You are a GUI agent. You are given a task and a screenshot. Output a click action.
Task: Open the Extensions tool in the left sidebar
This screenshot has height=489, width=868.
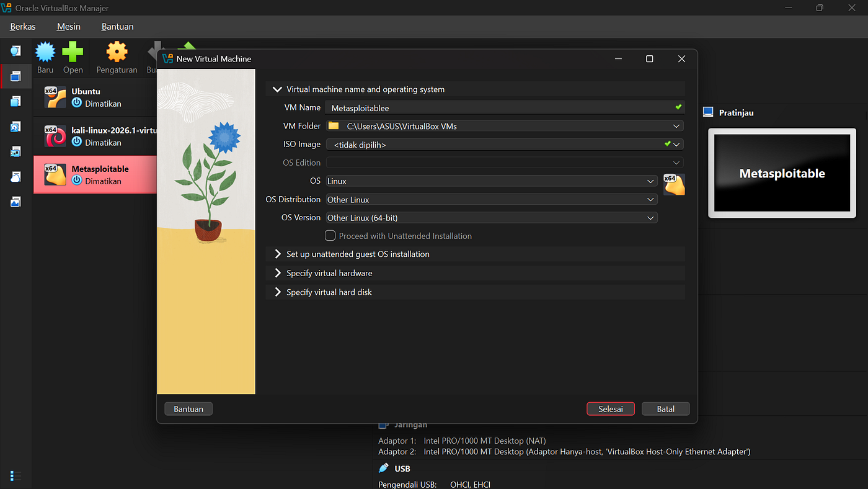click(15, 101)
